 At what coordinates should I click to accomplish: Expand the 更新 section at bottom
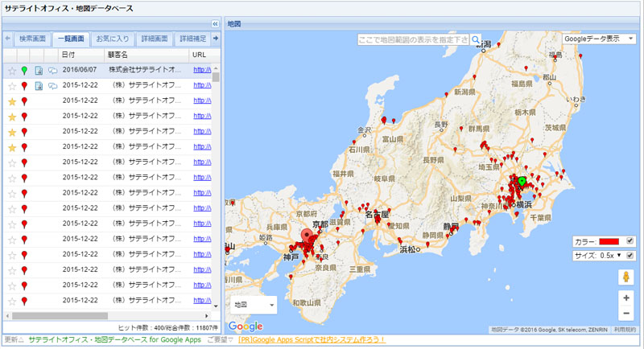pos(14,340)
